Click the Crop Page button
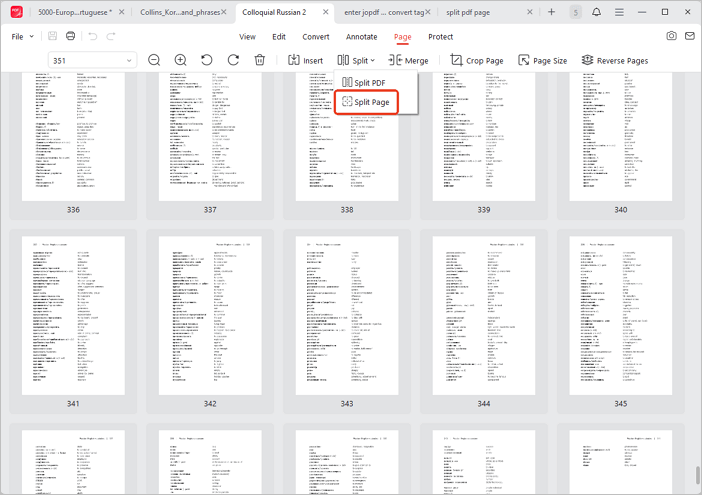Viewport: 702px width, 495px height. [x=477, y=60]
